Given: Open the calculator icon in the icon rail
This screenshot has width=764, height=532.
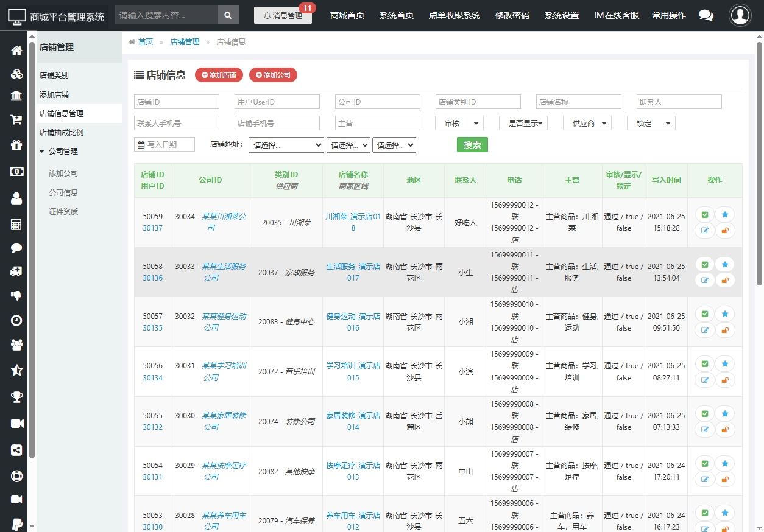Looking at the screenshot, I should (x=16, y=225).
